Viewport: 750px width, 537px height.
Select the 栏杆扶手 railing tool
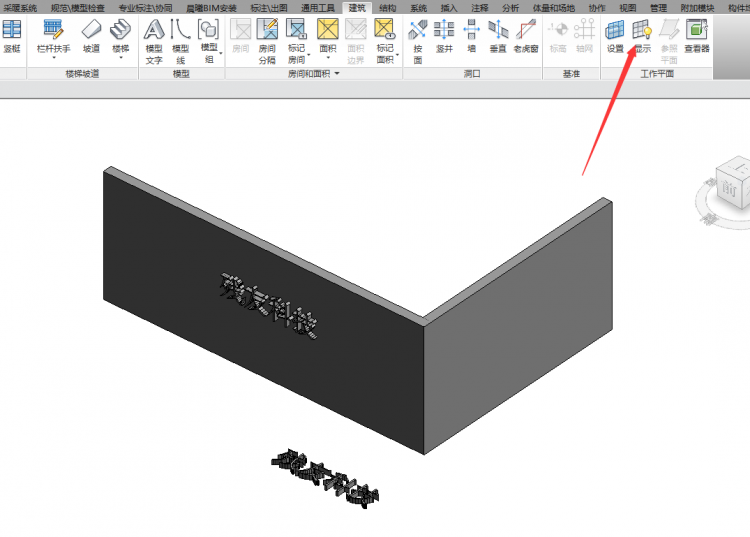53,36
